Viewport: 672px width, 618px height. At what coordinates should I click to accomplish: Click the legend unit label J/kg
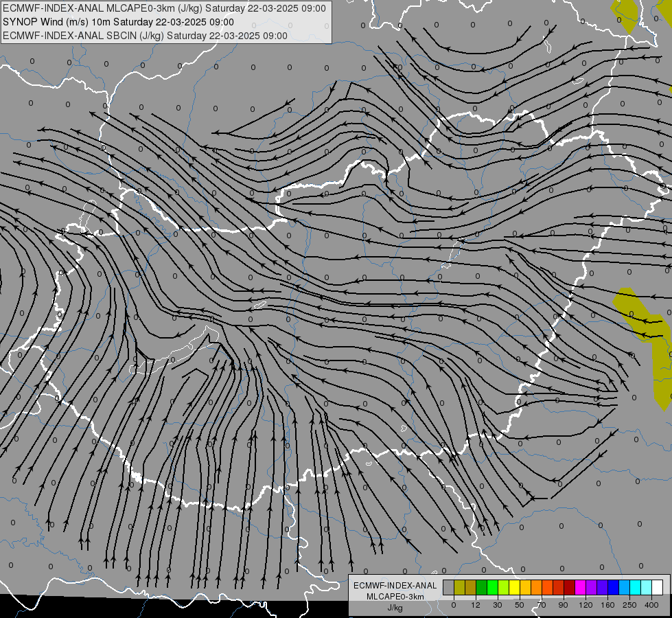pos(395,608)
